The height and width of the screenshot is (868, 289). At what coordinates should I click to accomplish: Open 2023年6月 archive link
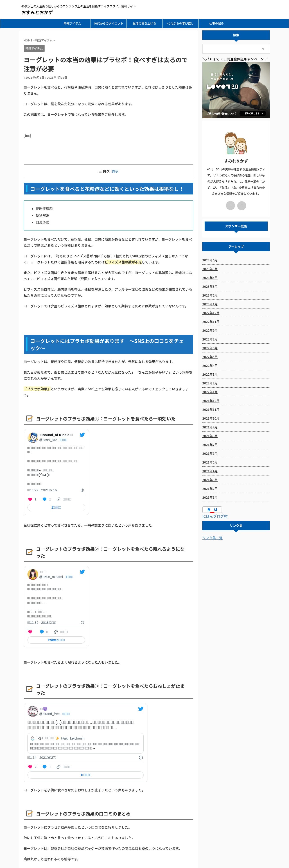coord(210,260)
